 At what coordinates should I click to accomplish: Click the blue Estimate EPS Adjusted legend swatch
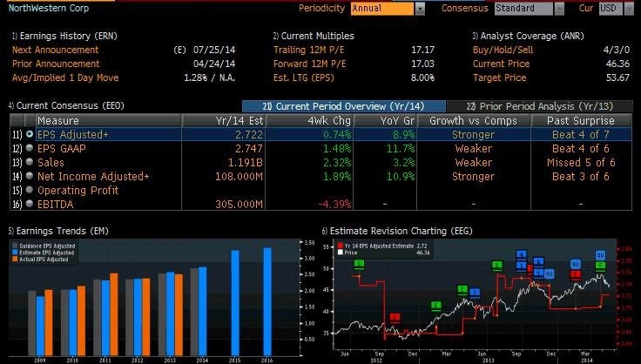pos(15,253)
